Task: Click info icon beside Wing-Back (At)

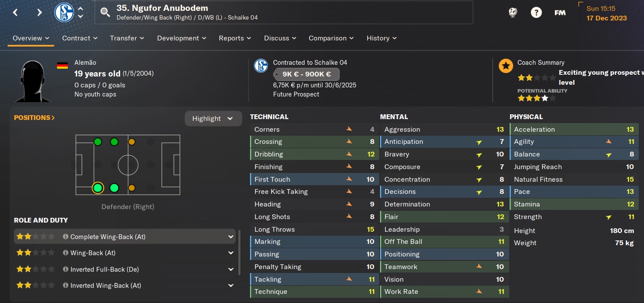Action: click(66, 253)
